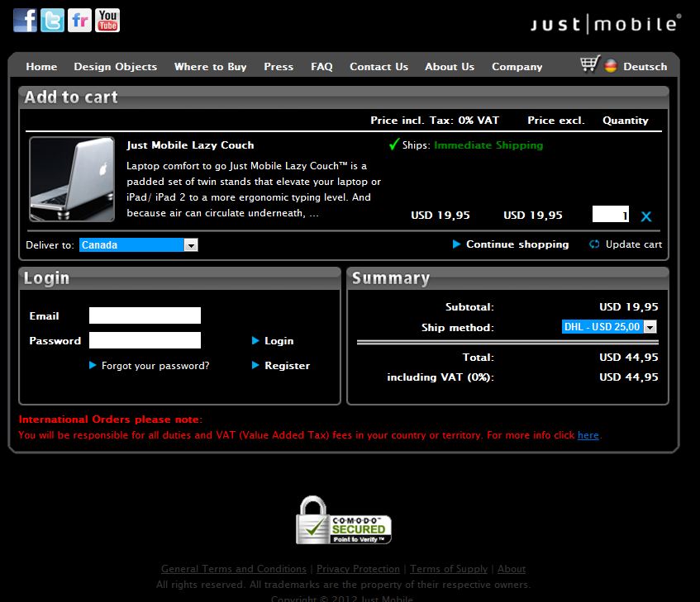Open the Design Objects menu
Image resolution: width=700 pixels, height=602 pixels.
click(116, 67)
